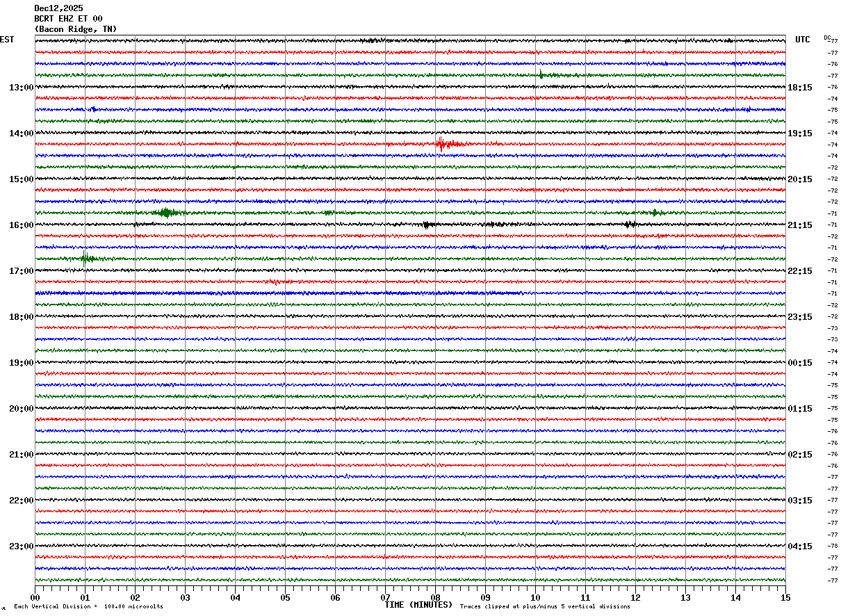This screenshot has width=841, height=616.
Task: Click minute tick label 14 on the axis
Action: [735, 597]
